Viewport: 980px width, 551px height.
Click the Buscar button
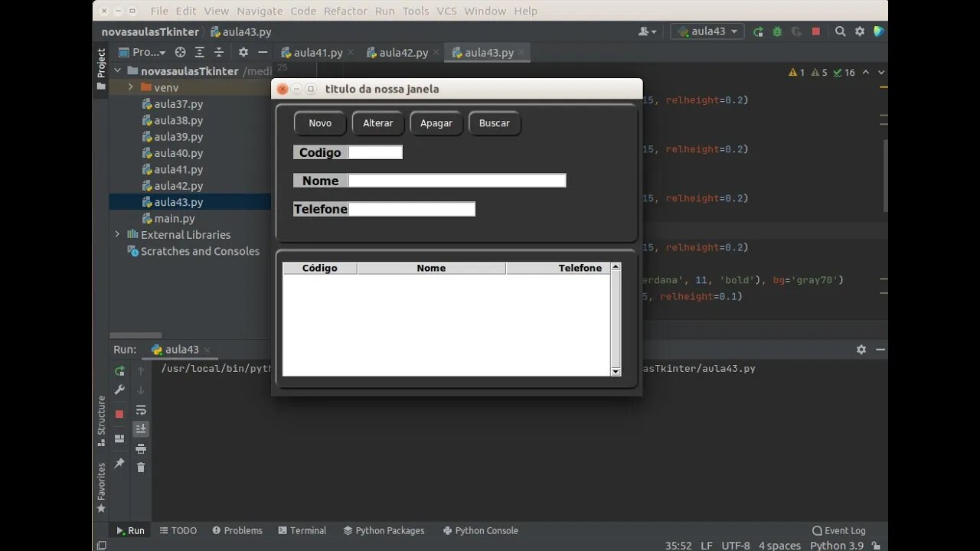[x=495, y=123]
